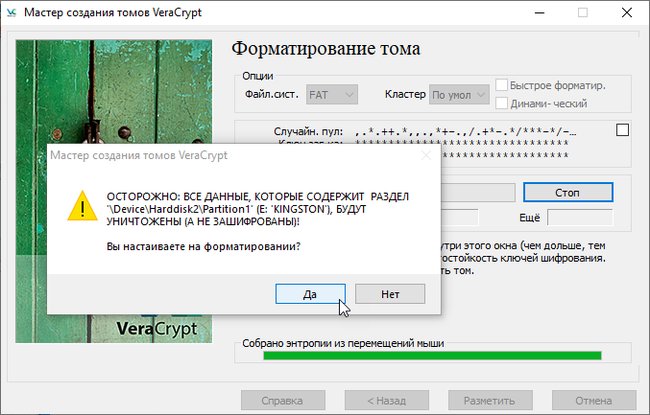Close the VeraCrypt wizard window
Image resolution: width=650 pixels, height=415 pixels.
(627, 12)
